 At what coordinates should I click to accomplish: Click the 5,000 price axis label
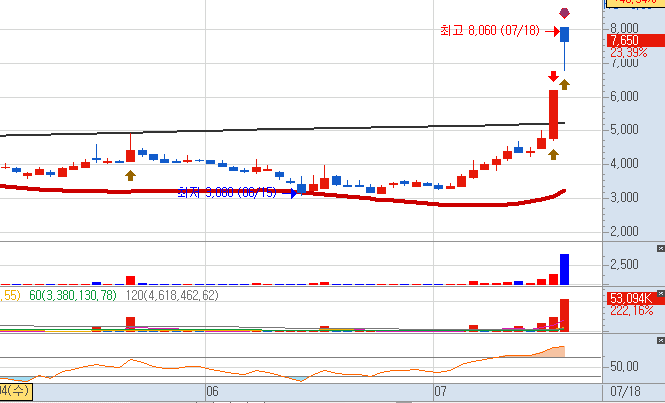tap(624, 129)
